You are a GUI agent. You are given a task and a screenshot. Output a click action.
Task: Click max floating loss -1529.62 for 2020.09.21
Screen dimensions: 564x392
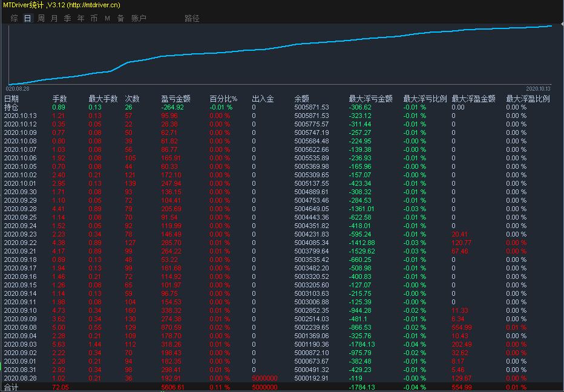(362, 251)
